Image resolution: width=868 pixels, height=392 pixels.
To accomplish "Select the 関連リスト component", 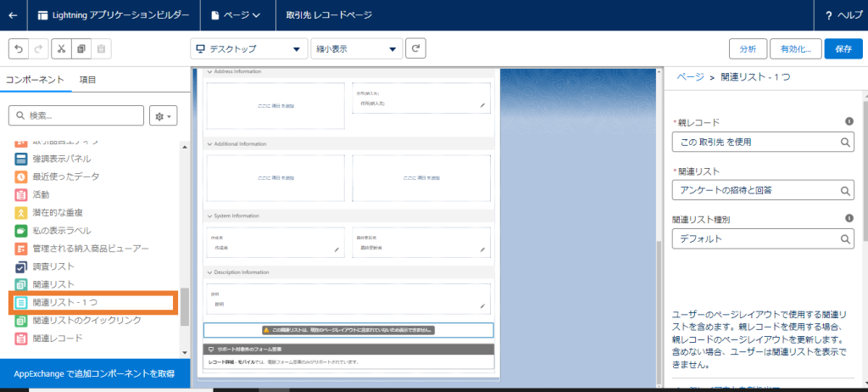I will coord(45,284).
